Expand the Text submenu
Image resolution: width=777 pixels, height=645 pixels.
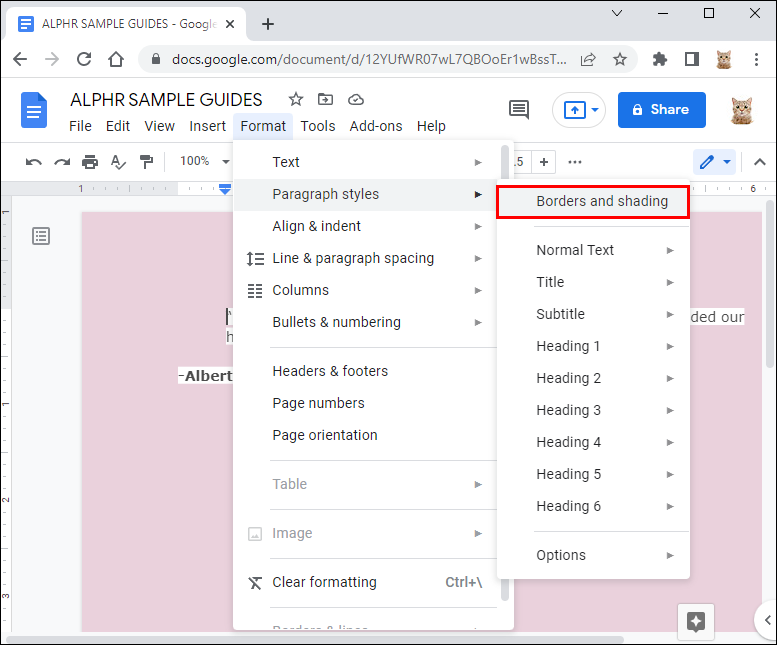(x=365, y=162)
